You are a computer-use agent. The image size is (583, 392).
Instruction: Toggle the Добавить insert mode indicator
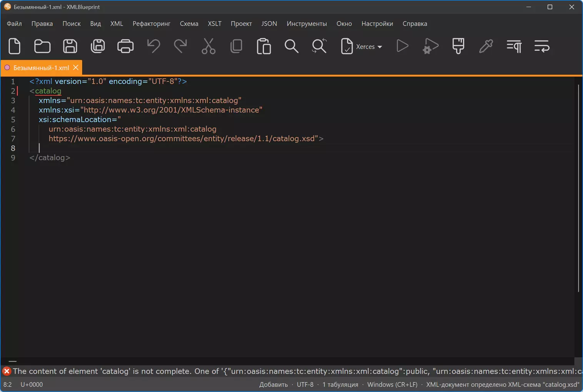[273, 384]
